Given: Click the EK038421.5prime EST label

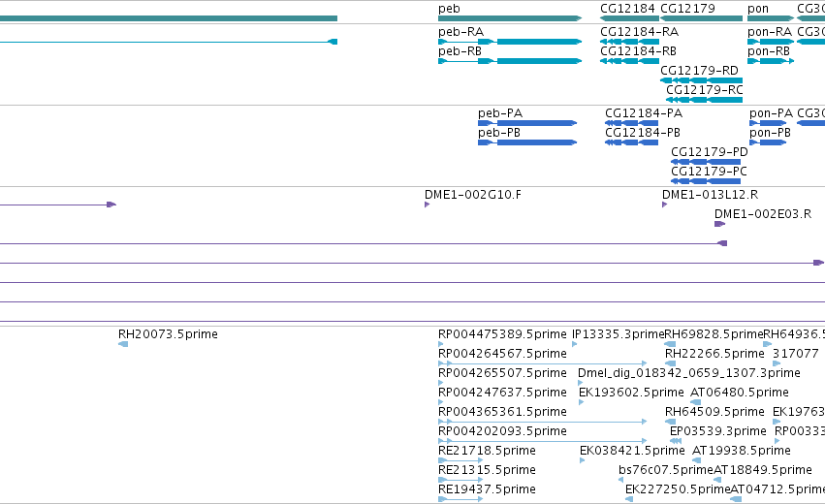Looking at the screenshot, I should tap(632, 451).
